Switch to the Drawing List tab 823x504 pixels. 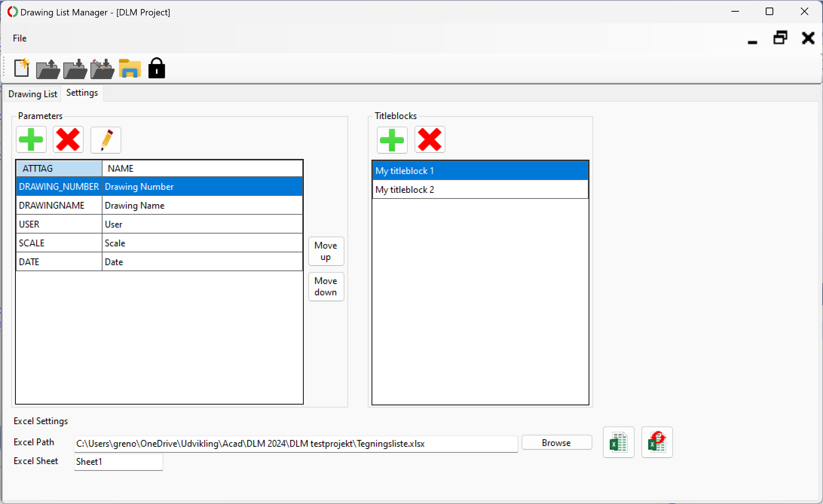[x=33, y=94]
